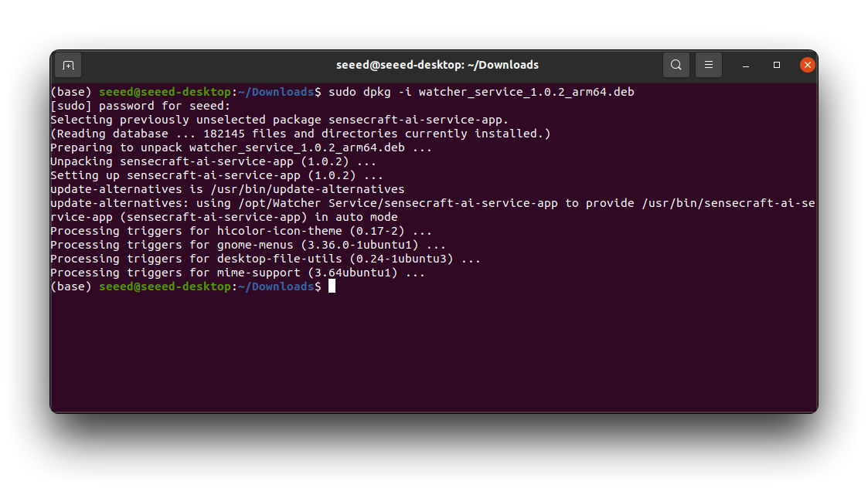Click the cursor at the last prompt

[332, 286]
